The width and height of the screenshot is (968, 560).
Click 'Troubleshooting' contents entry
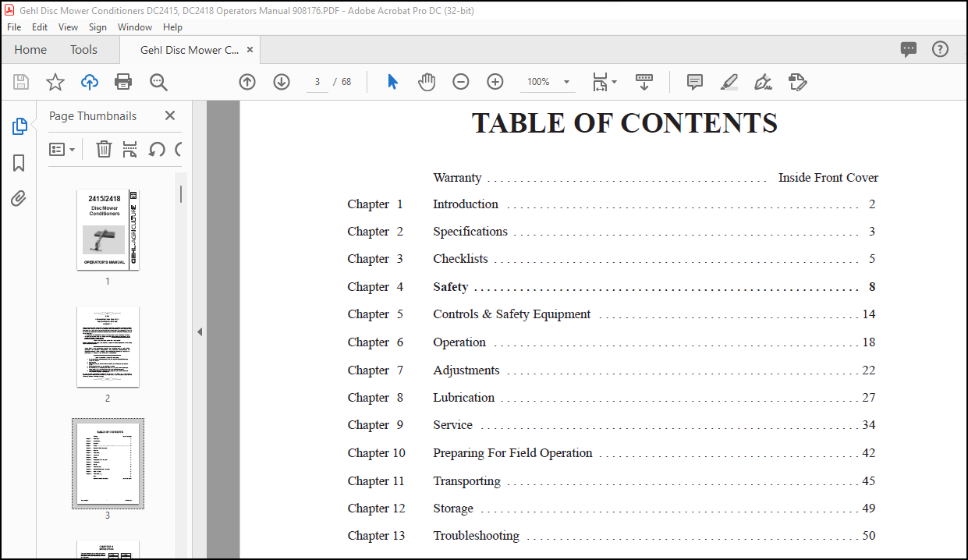click(476, 536)
